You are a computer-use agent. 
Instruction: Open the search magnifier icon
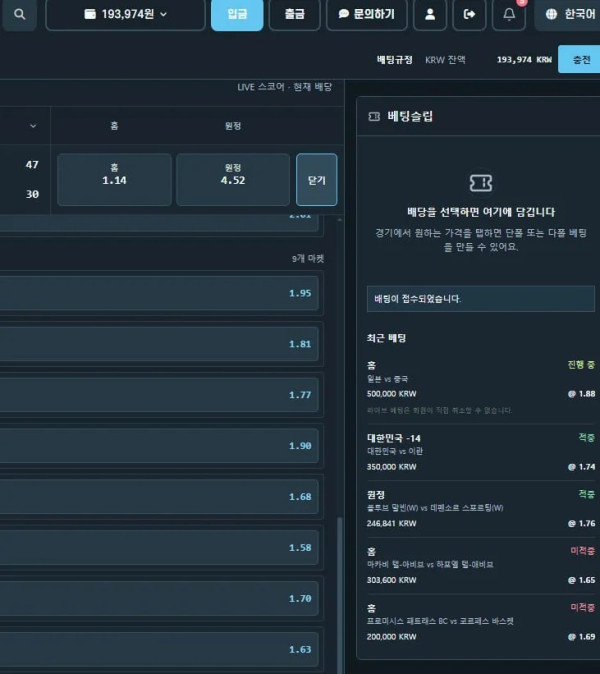click(19, 14)
